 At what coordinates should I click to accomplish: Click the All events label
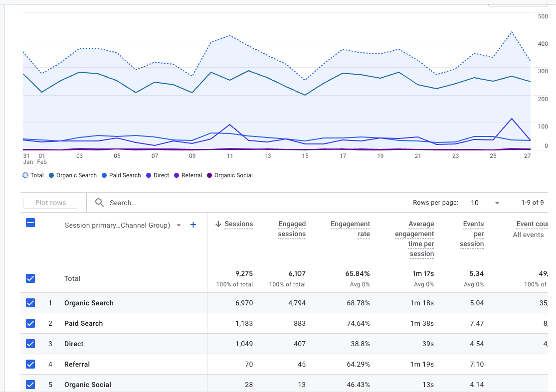(x=528, y=235)
